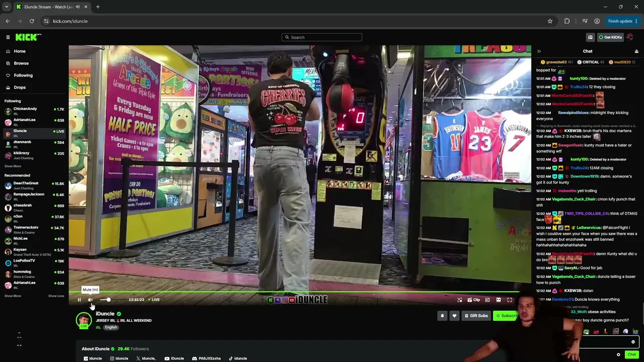Click the Finish update button
Viewport: 644px width, 362px height.
point(623,21)
